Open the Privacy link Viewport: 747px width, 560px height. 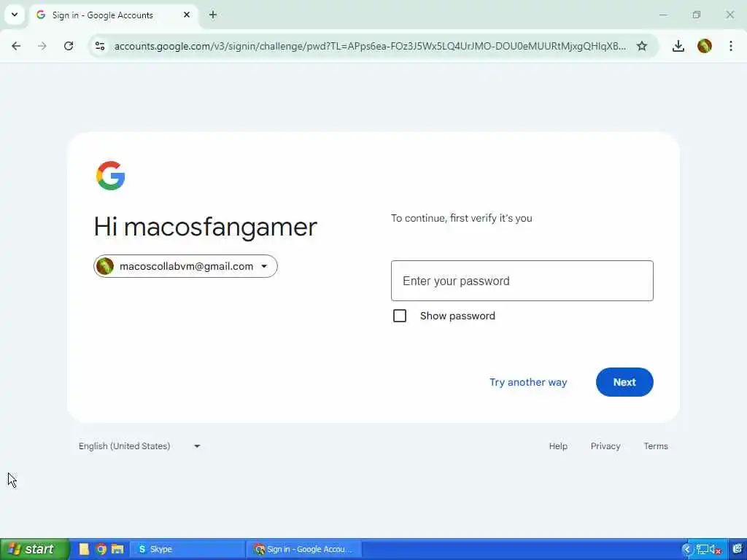pyautogui.click(x=605, y=446)
